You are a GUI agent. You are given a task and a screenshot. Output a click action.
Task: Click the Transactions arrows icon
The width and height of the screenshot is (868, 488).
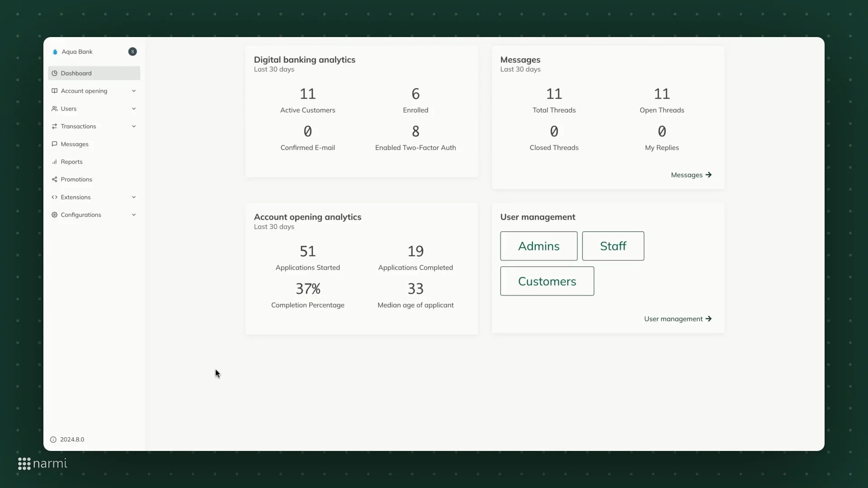54,127
